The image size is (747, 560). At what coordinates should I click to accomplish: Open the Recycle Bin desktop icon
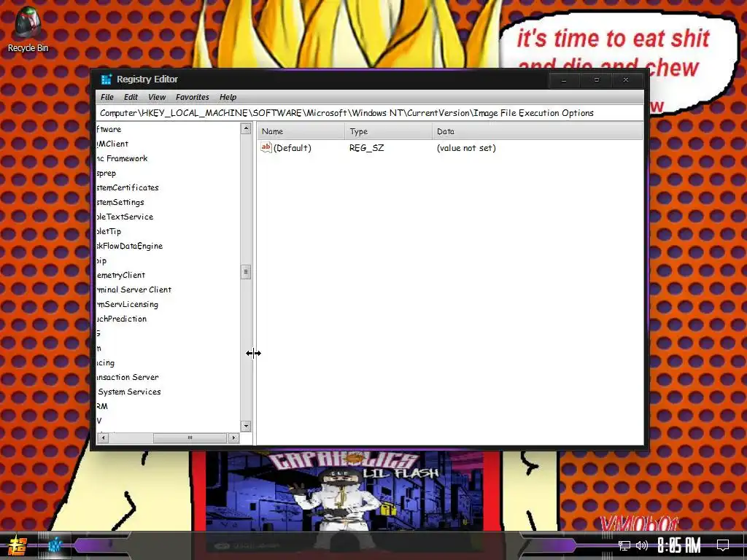point(28,29)
